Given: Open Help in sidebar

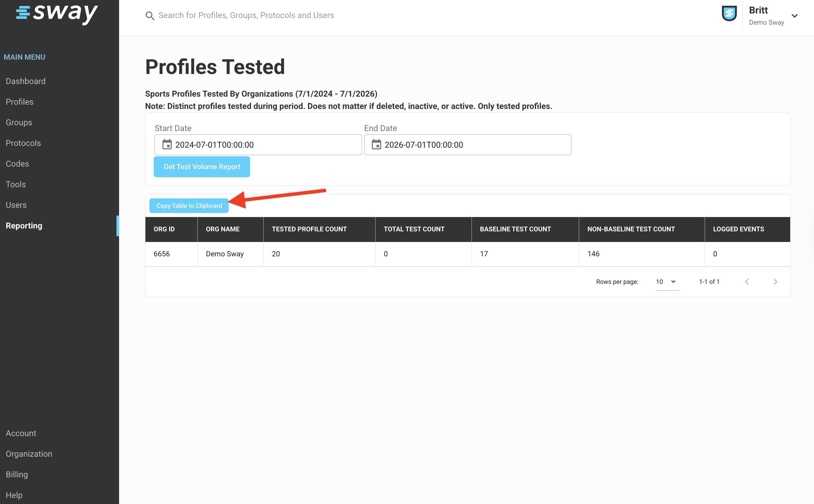Looking at the screenshot, I should [x=14, y=495].
